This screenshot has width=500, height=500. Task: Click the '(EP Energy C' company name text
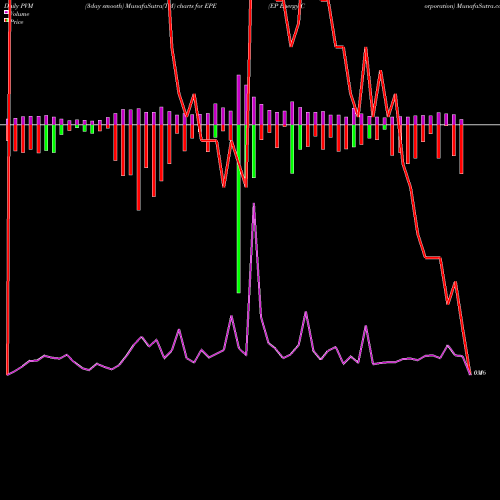[286, 6]
